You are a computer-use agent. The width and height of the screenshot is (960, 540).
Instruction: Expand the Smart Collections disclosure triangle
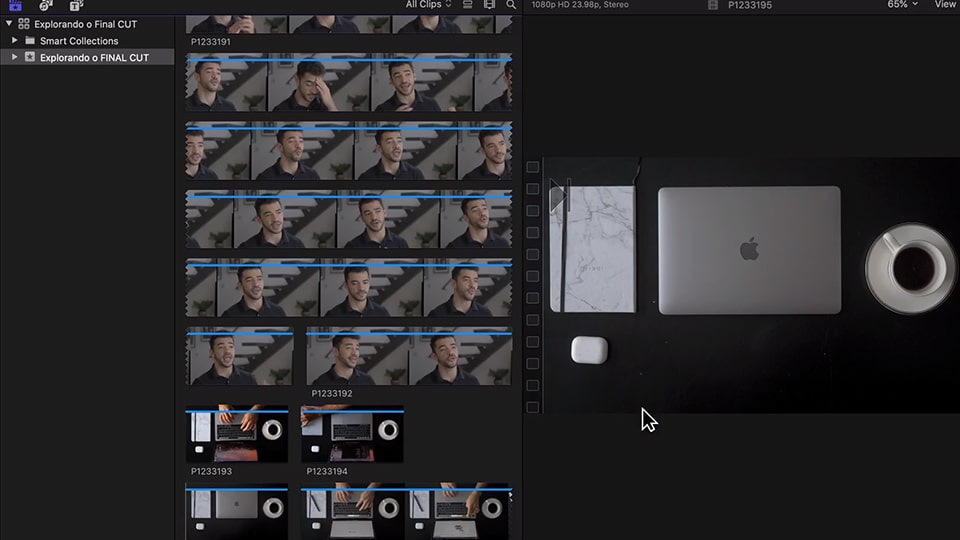[15, 40]
